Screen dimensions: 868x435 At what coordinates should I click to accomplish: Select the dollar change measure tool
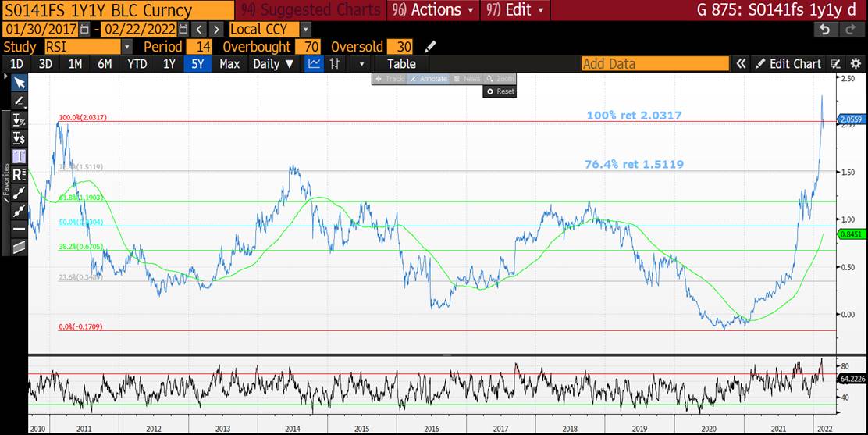click(x=20, y=138)
